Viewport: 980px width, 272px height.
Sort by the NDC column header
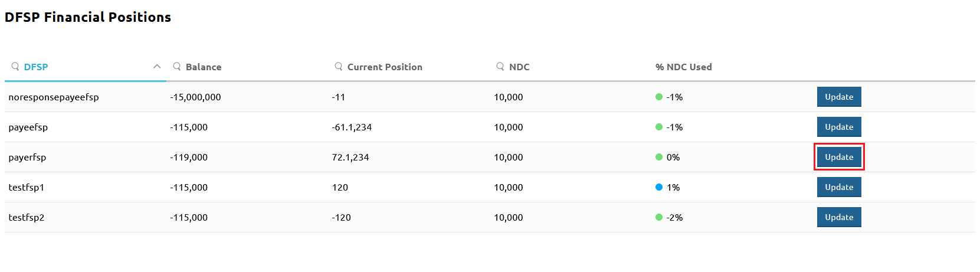tap(519, 67)
